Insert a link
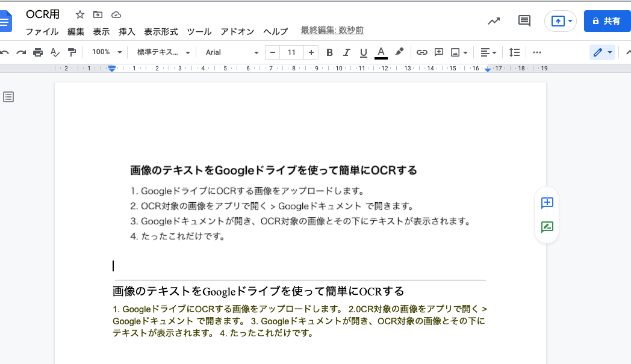This screenshot has height=364, width=631. (421, 52)
